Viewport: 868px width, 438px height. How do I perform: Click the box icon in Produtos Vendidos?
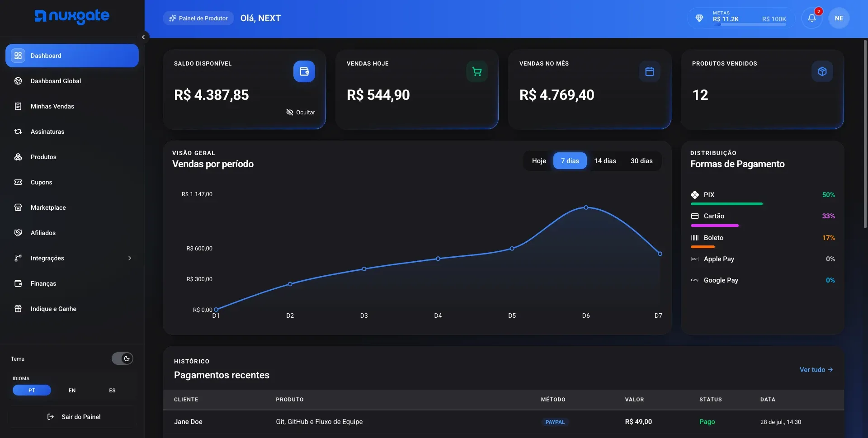coord(822,71)
